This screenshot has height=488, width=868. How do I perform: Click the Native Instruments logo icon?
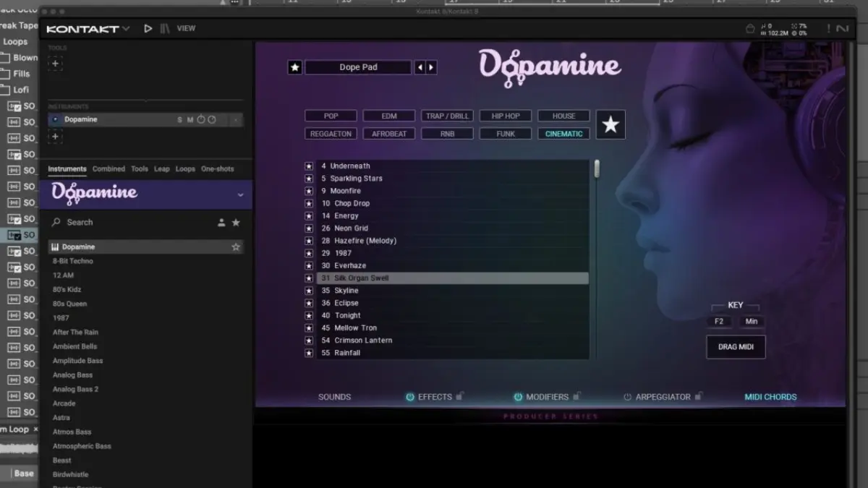pyautogui.click(x=842, y=29)
